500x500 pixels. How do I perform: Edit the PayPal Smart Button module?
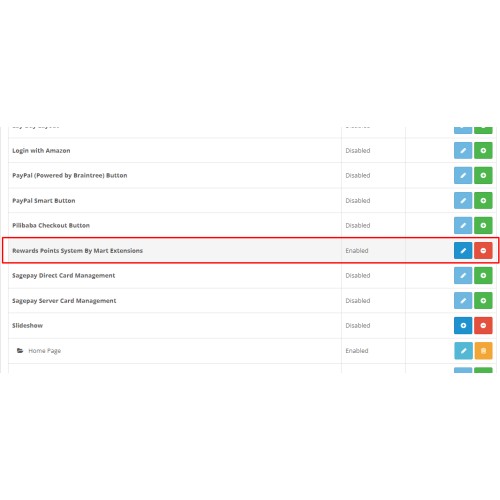[463, 200]
